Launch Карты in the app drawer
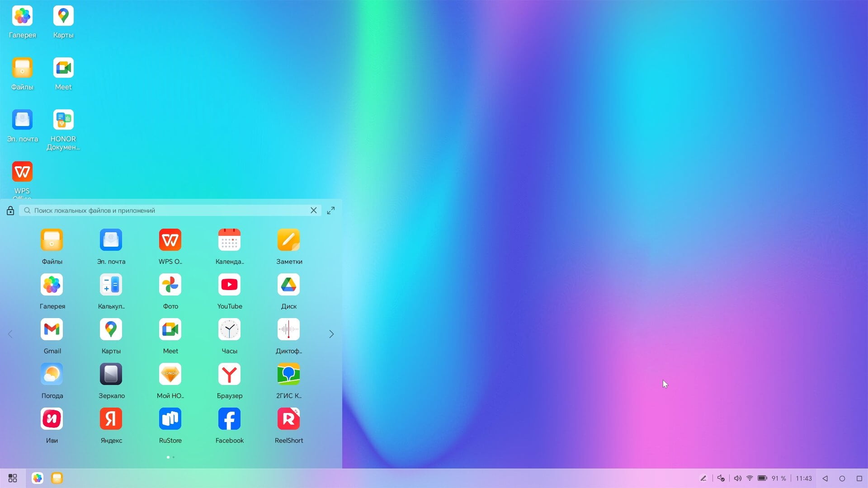 click(111, 336)
